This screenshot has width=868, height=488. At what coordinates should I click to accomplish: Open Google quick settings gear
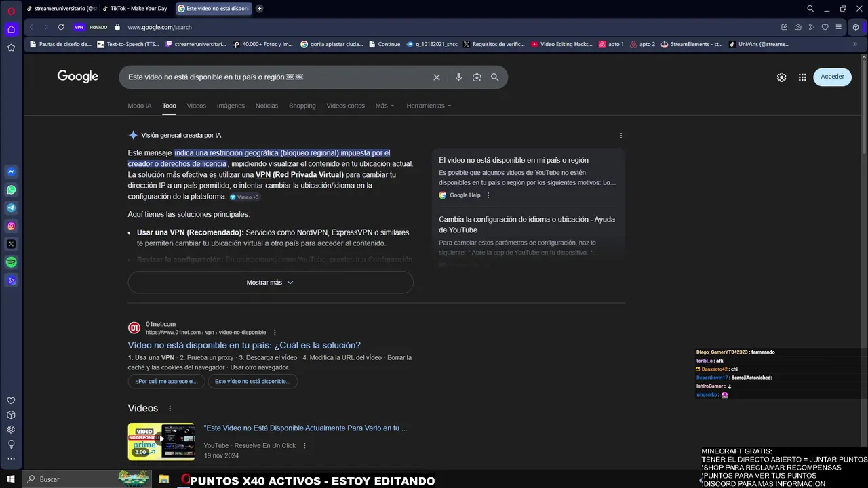[782, 77]
